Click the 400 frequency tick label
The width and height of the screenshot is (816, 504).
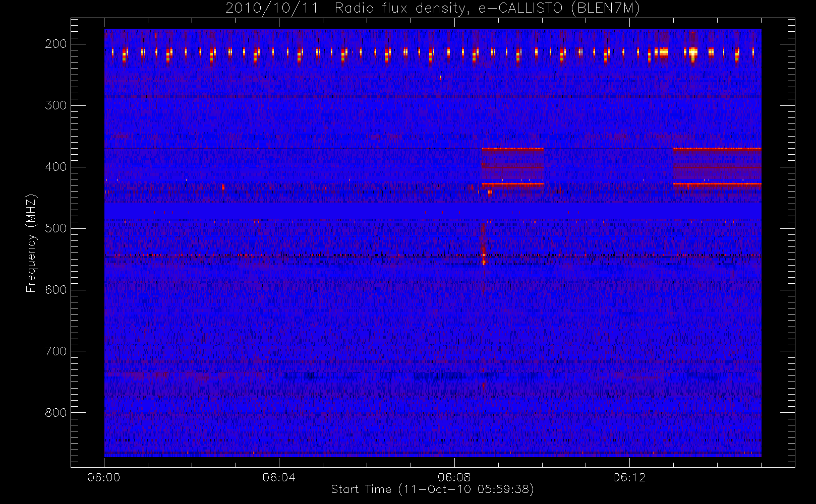point(55,167)
